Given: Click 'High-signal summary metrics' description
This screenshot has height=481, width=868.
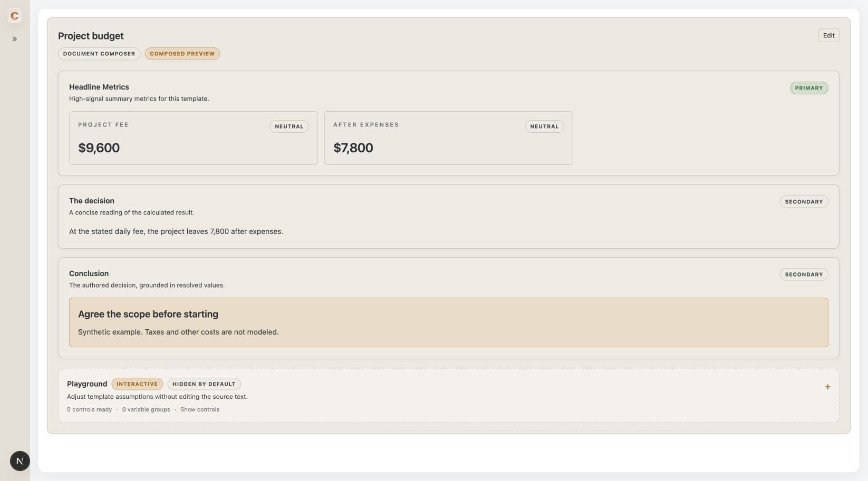Looking at the screenshot, I should 139,99.
